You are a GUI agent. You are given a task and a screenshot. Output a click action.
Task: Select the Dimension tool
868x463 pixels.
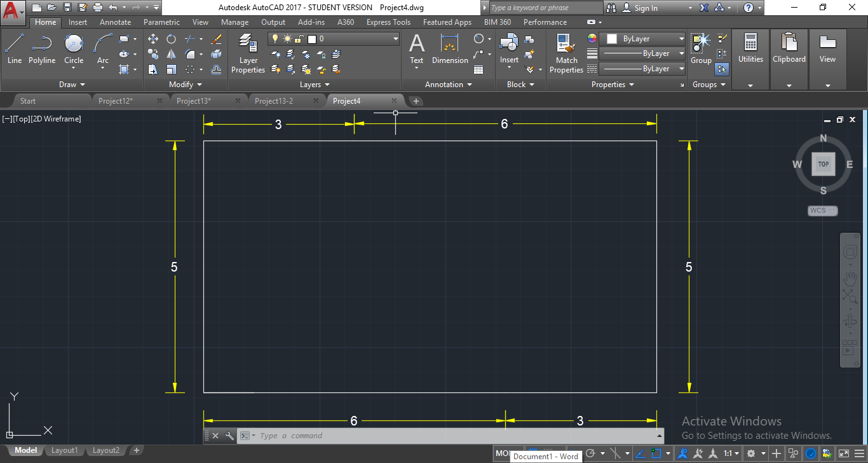pos(450,49)
